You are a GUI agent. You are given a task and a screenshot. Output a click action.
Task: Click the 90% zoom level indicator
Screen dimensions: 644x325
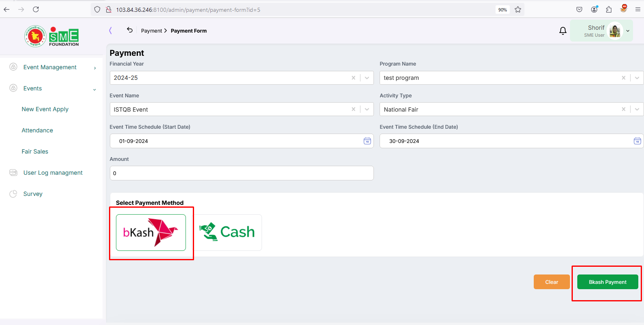pyautogui.click(x=503, y=9)
